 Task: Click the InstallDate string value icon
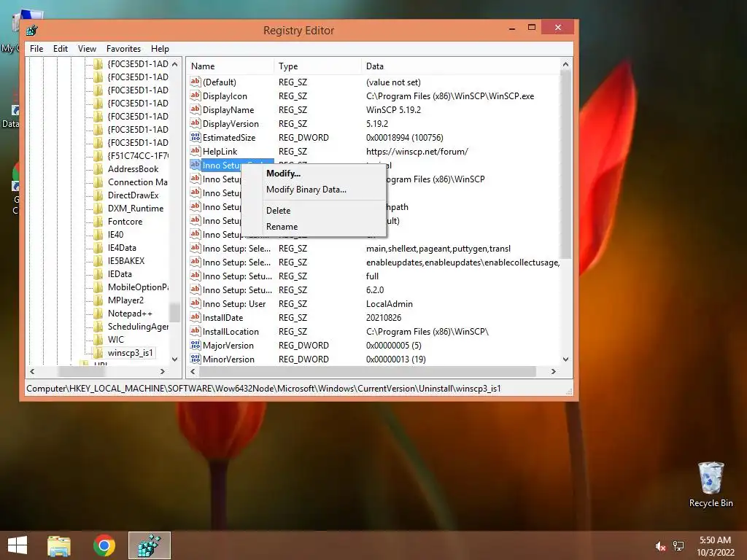[x=196, y=317]
